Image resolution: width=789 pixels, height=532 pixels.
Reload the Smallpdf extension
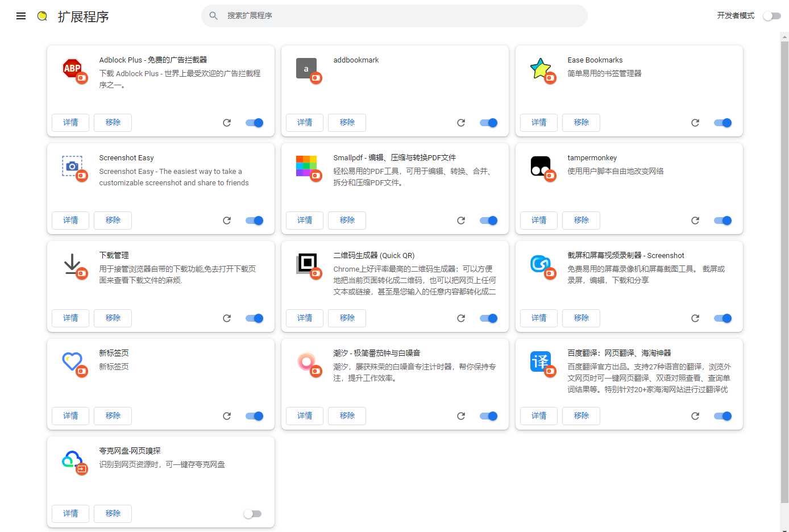pyautogui.click(x=461, y=221)
